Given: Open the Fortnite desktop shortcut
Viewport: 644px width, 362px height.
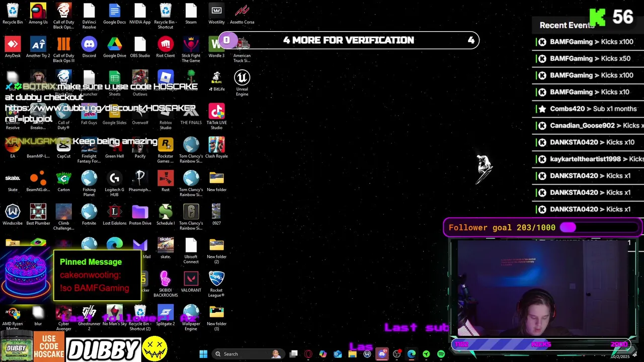Looking at the screenshot, I should [89, 215].
